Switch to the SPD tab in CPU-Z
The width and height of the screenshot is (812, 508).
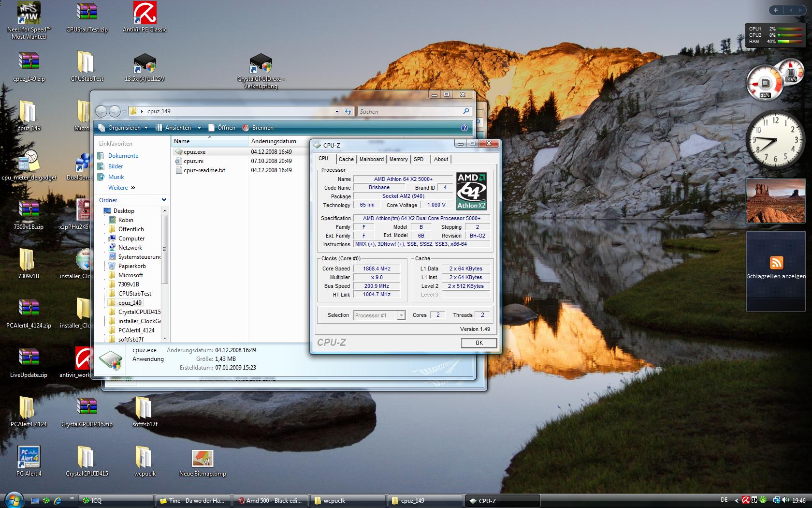[x=419, y=159]
